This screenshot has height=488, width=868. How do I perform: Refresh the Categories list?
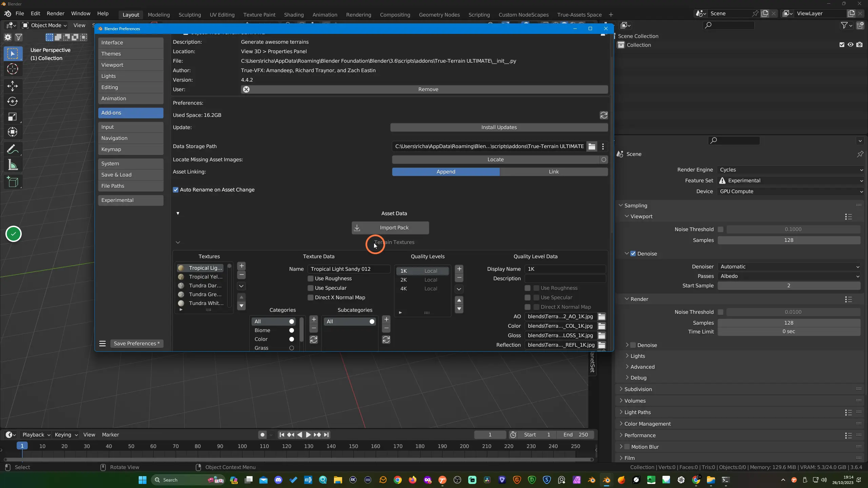[314, 340]
